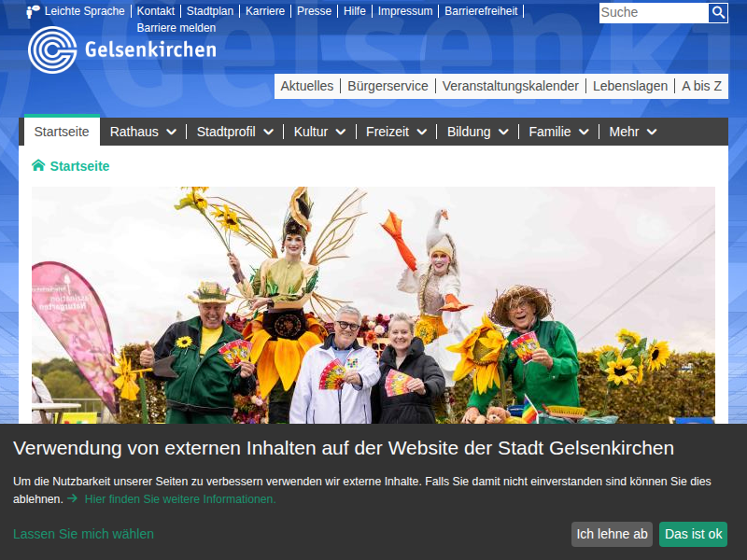This screenshot has width=747, height=560.
Task: Open the Hilfe link
Action: (x=355, y=11)
